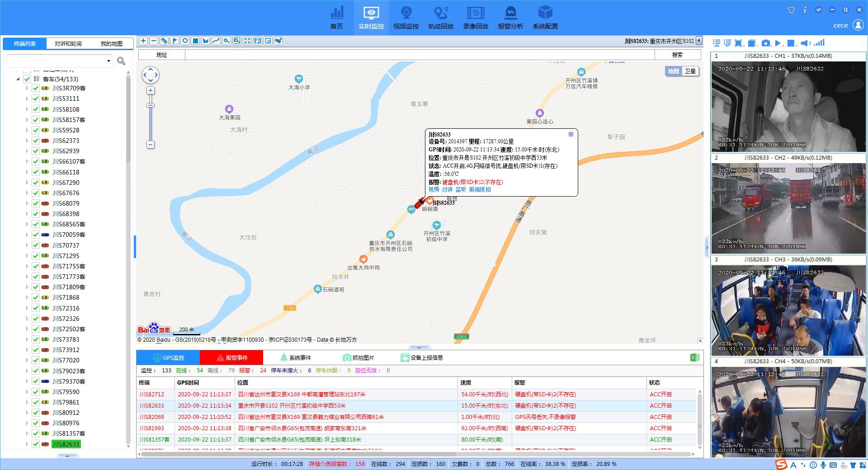Uncheck the 川S72316 checkbox
868x470 pixels.
tap(36, 308)
